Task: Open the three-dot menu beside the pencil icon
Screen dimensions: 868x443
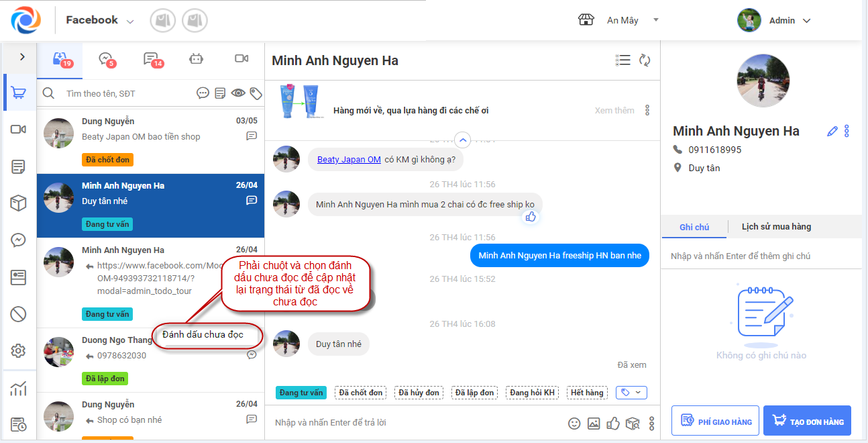Action: click(847, 131)
